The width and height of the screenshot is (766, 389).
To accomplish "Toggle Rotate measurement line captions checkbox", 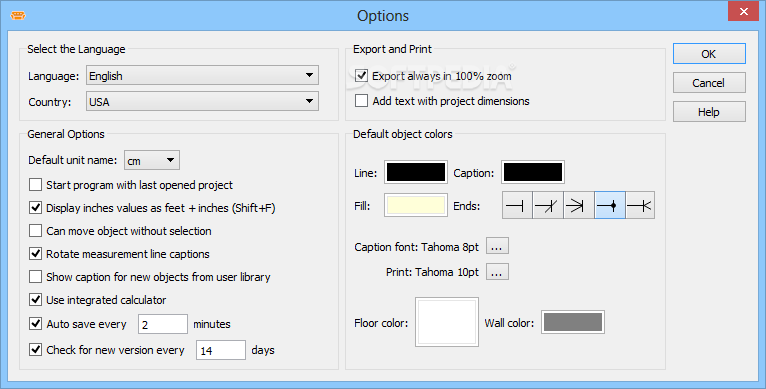I will (x=35, y=254).
